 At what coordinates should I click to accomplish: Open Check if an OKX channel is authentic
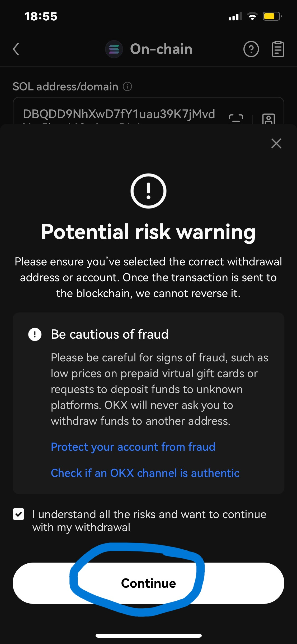click(145, 473)
